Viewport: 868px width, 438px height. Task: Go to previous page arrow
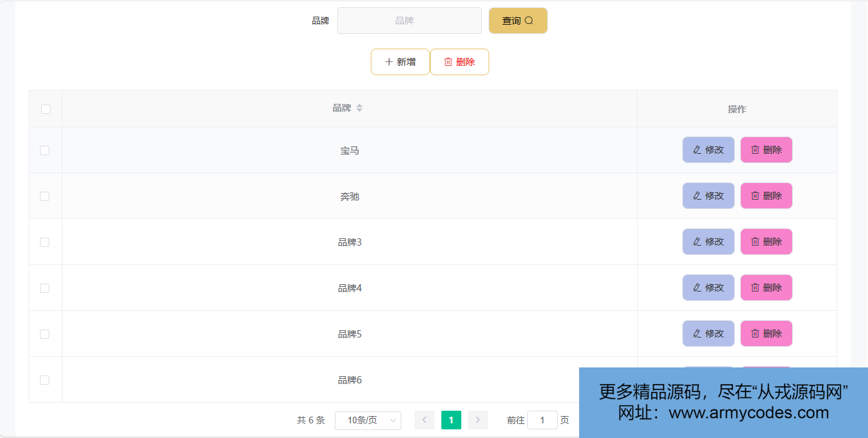coord(425,420)
